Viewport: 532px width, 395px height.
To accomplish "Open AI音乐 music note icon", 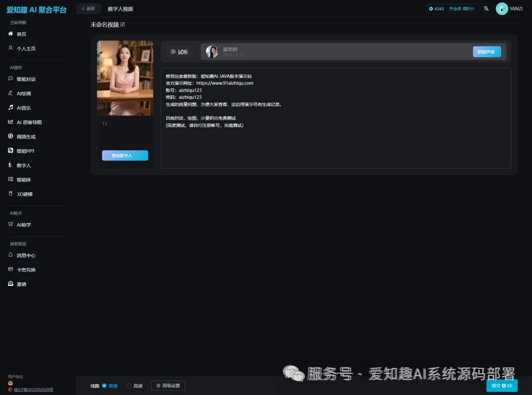I will click(10, 108).
